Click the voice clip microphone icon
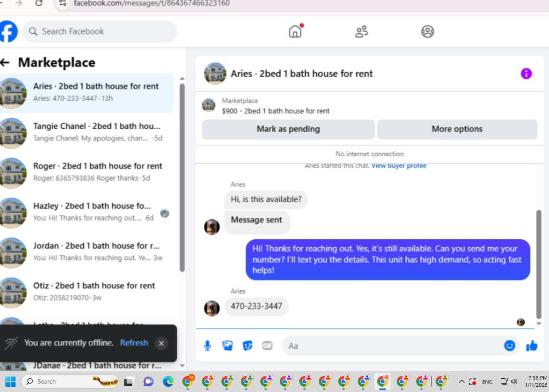 [207, 346]
